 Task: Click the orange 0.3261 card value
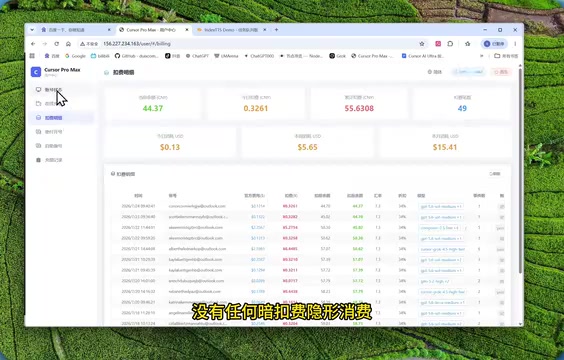click(256, 108)
